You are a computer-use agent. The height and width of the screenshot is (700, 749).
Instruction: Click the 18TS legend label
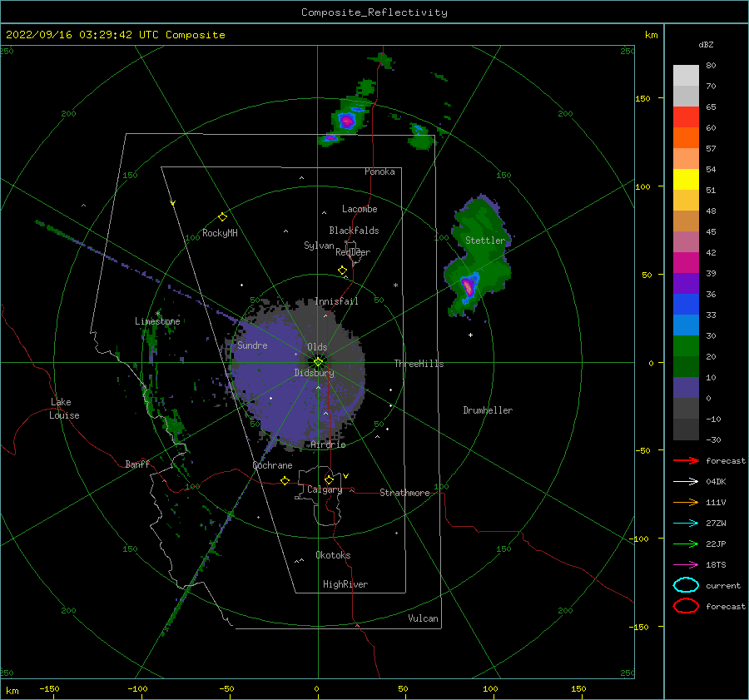pyautogui.click(x=716, y=565)
